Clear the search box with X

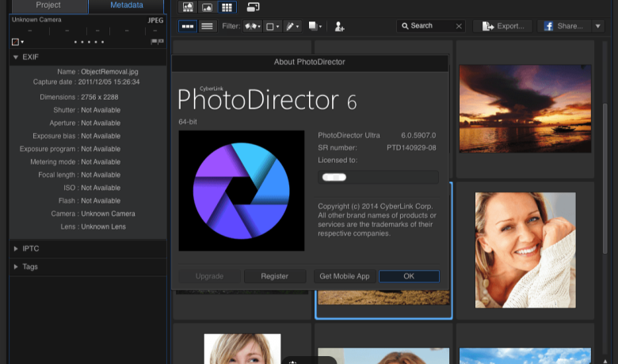tap(459, 26)
